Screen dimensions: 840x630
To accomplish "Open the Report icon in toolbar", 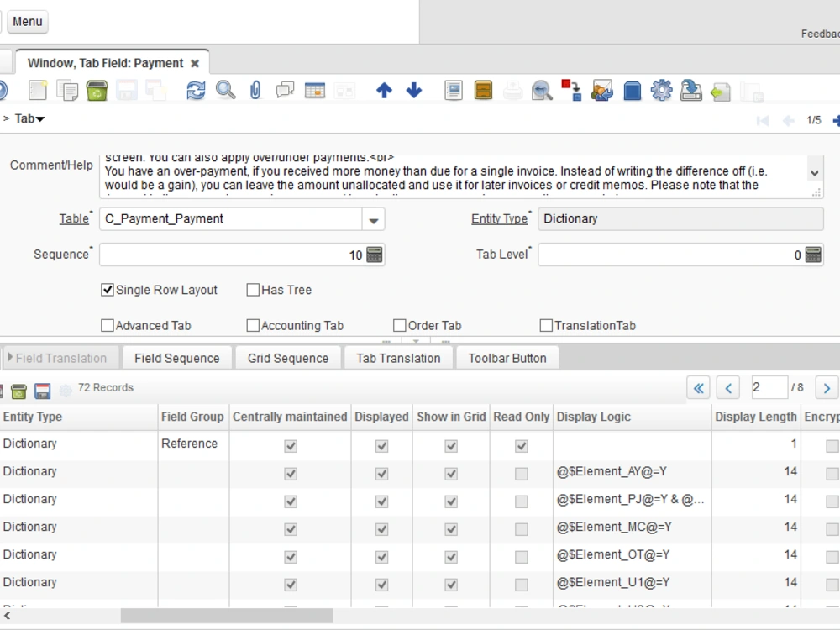I will click(454, 90).
